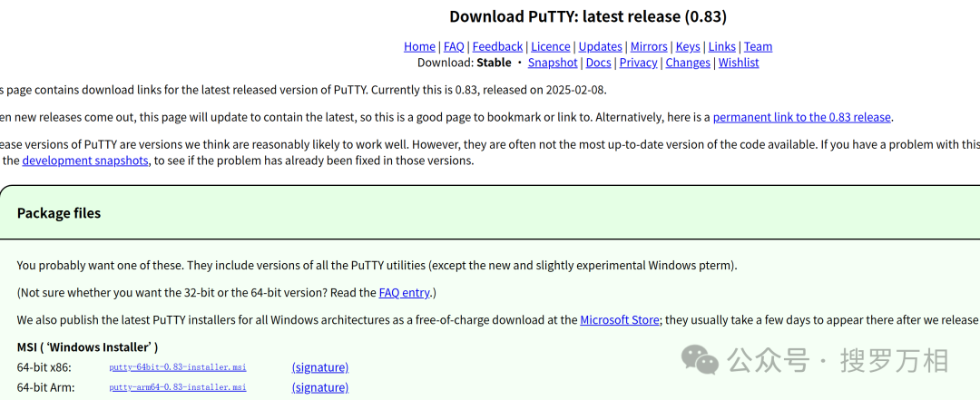Open the development snapshots link
The width and height of the screenshot is (980, 400).
click(x=85, y=161)
